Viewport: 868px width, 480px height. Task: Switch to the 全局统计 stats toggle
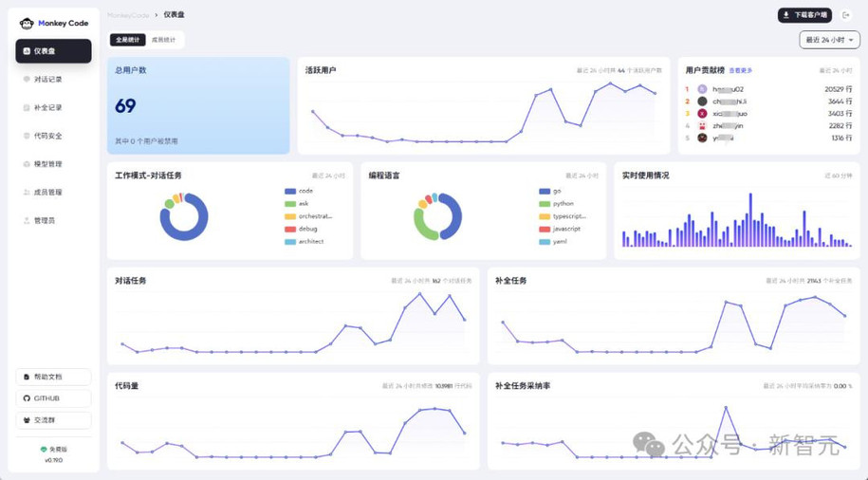128,40
